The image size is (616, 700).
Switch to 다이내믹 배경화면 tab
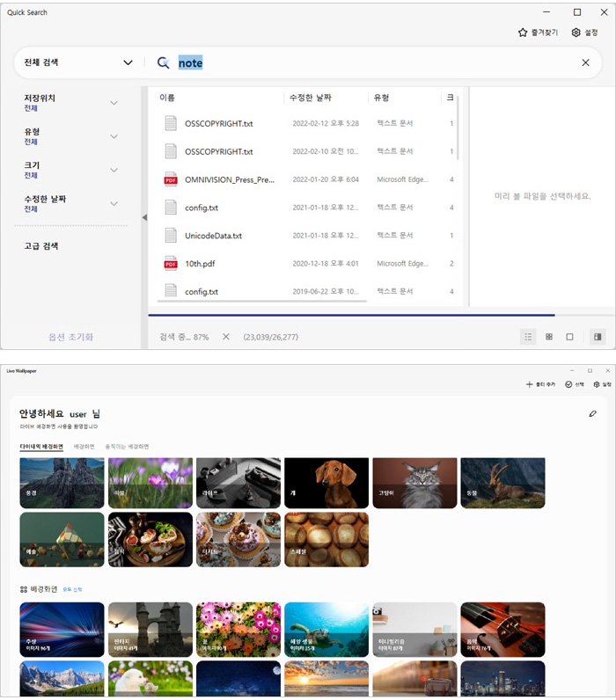pos(41,447)
